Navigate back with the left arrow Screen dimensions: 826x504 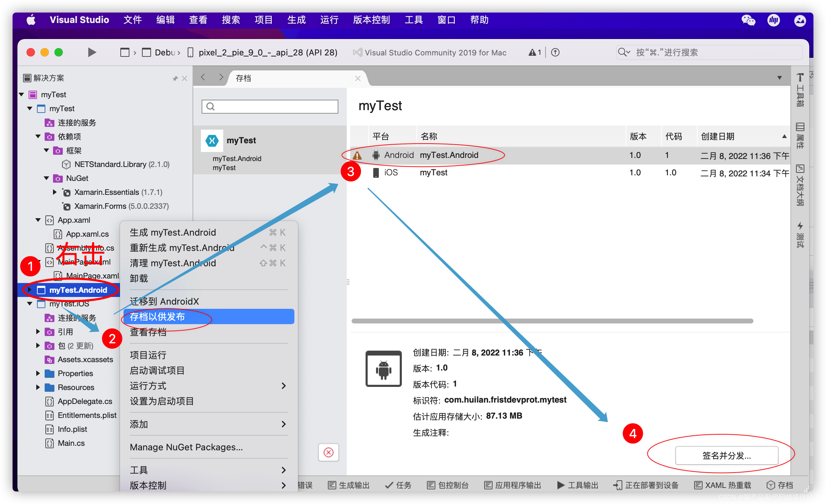click(x=203, y=77)
